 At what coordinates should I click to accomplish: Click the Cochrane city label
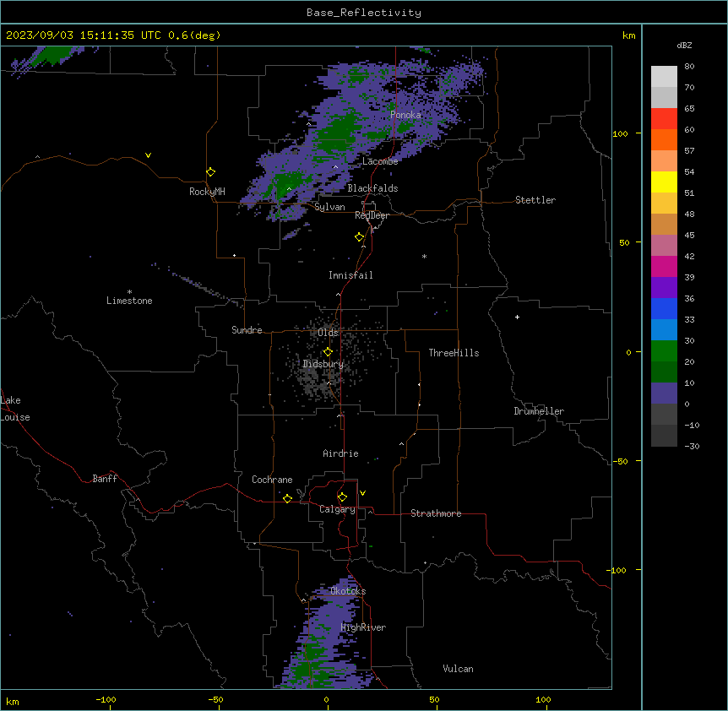pyautogui.click(x=272, y=480)
